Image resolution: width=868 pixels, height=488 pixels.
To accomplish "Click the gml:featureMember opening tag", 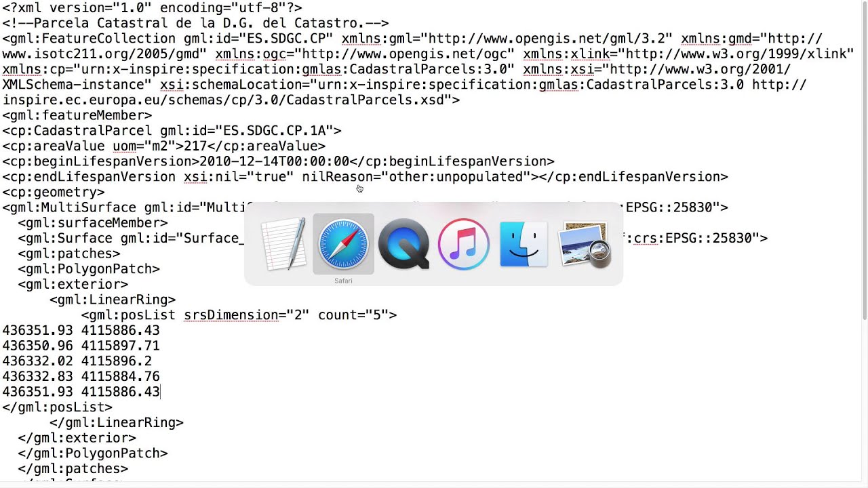I will tap(77, 115).
